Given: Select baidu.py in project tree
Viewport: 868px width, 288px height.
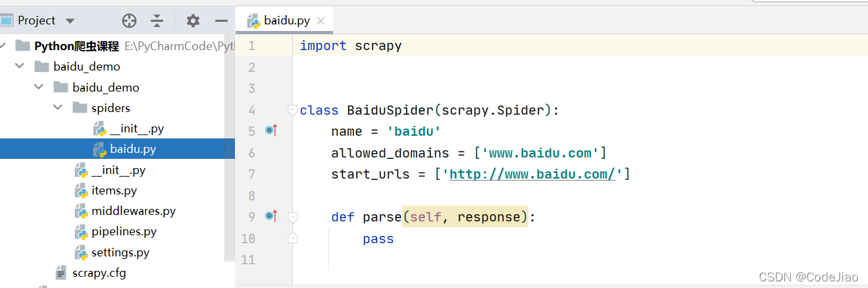Looking at the screenshot, I should [132, 149].
